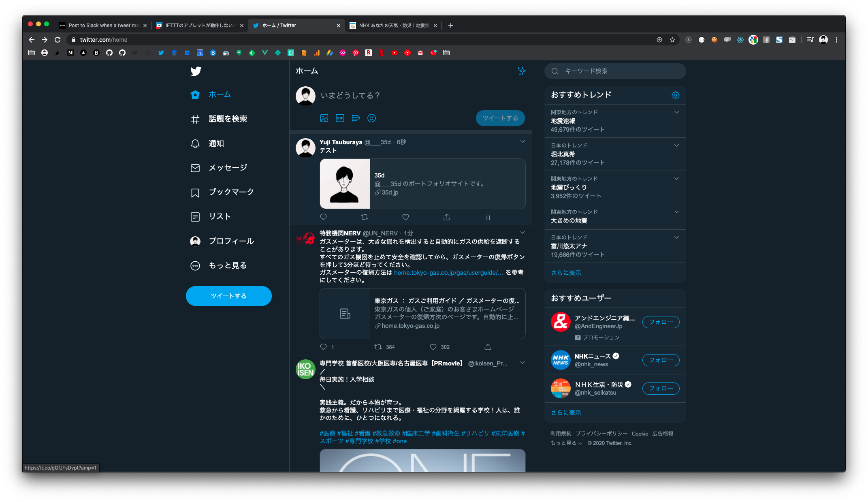View analytics of テスト tweet
The image size is (868, 502).
(x=488, y=217)
